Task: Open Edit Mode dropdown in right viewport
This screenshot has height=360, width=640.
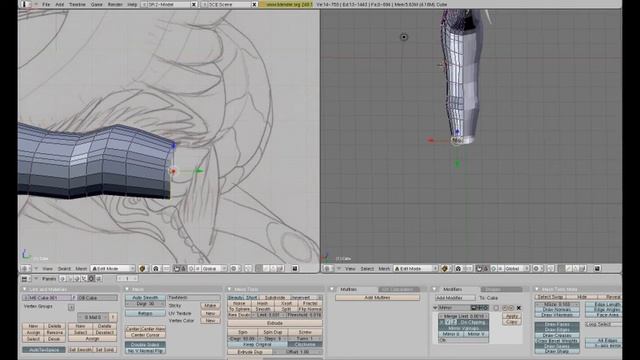Action: 416,269
